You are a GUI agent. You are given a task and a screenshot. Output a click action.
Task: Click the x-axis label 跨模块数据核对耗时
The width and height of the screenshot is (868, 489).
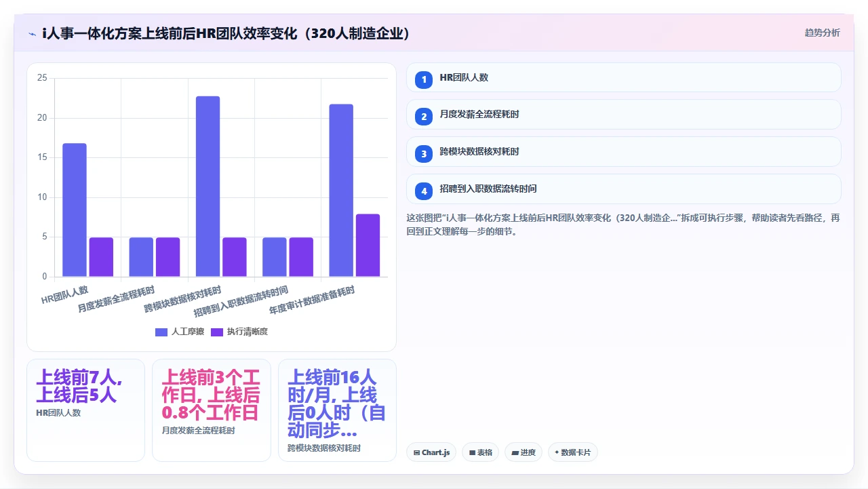(x=182, y=300)
